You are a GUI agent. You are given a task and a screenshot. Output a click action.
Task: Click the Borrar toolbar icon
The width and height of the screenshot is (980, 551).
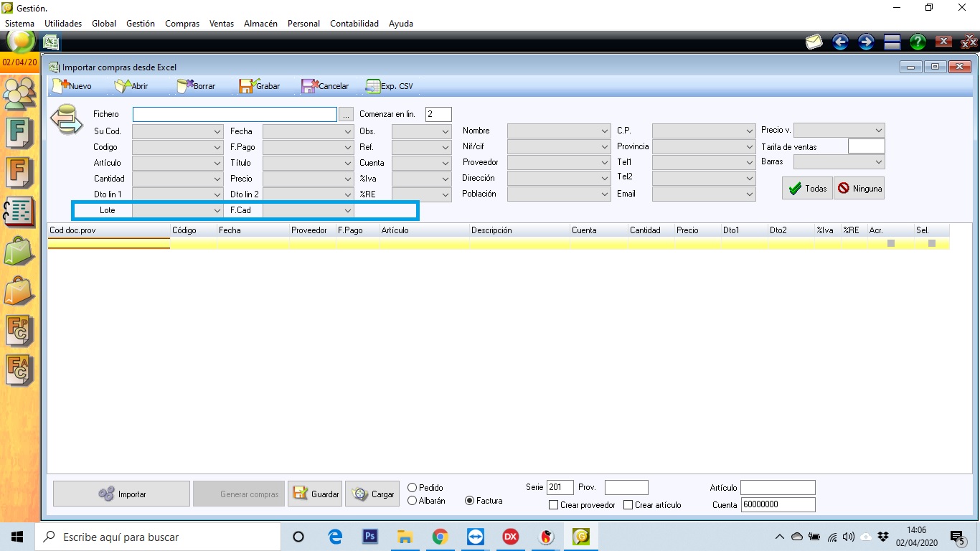coord(185,86)
